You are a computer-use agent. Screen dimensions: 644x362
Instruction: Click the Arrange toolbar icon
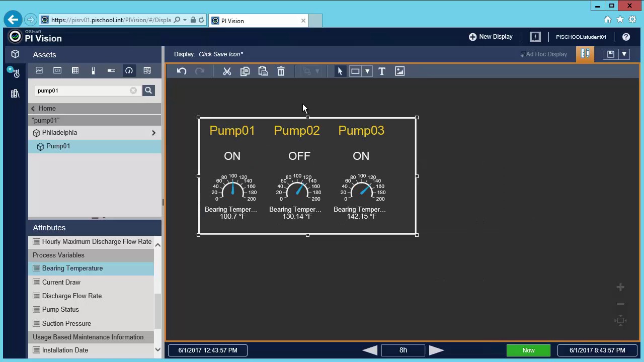307,71
